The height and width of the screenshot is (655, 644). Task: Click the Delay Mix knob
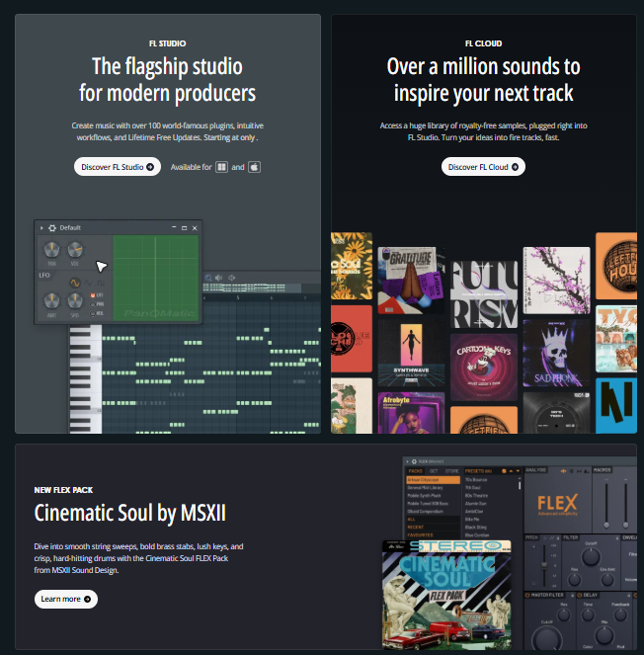[604, 635]
